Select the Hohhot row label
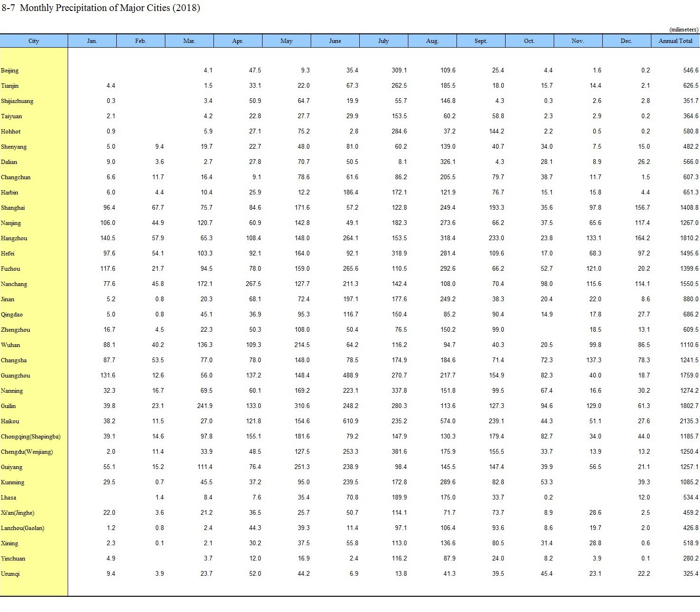The height and width of the screenshot is (612, 700). [x=10, y=132]
